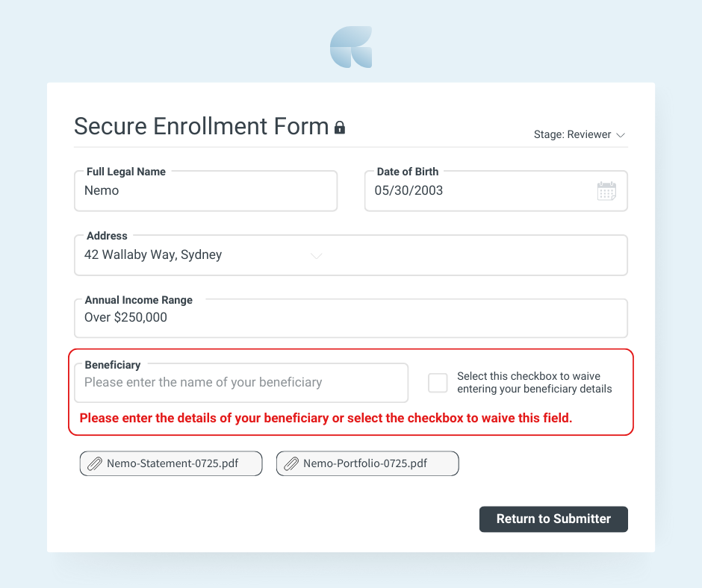This screenshot has height=588, width=702.
Task: Tick the waive beneficiary details checkbox
Action: click(x=438, y=383)
